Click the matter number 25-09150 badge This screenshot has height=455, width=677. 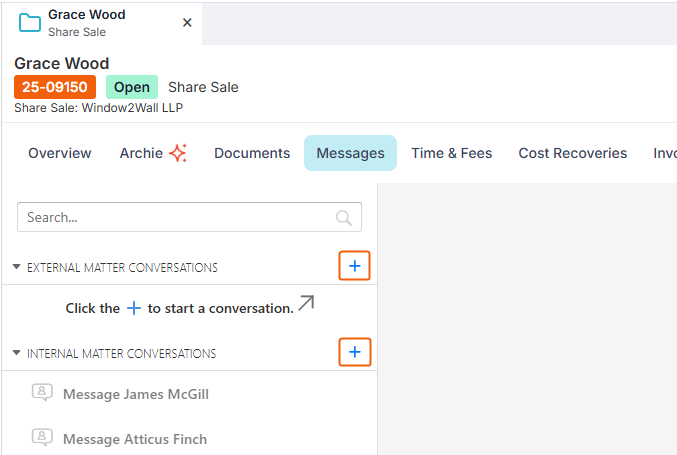pyautogui.click(x=55, y=87)
